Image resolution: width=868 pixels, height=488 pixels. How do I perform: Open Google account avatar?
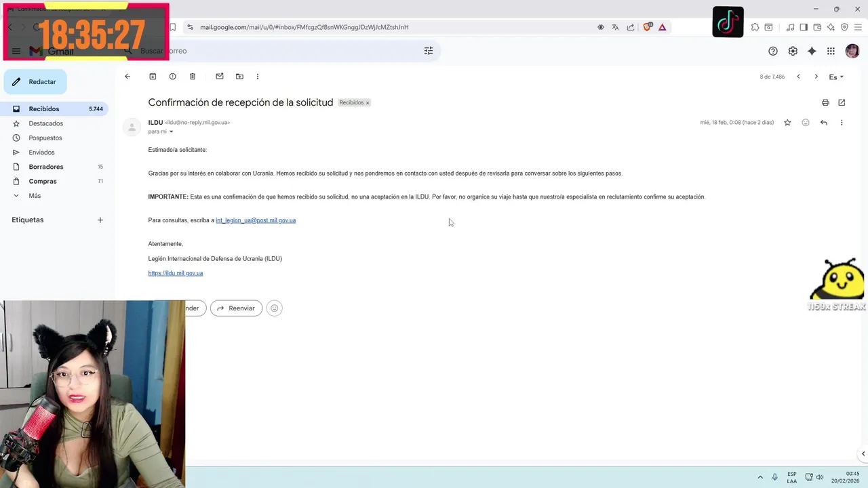pos(852,51)
